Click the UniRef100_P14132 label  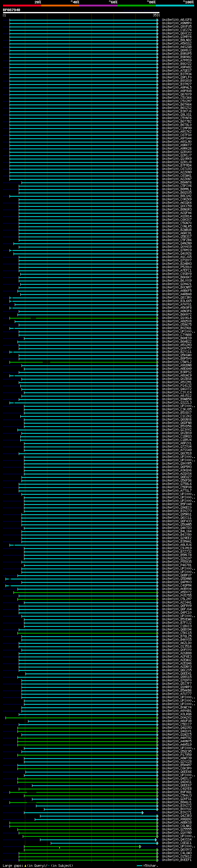pyautogui.click(x=177, y=386)
